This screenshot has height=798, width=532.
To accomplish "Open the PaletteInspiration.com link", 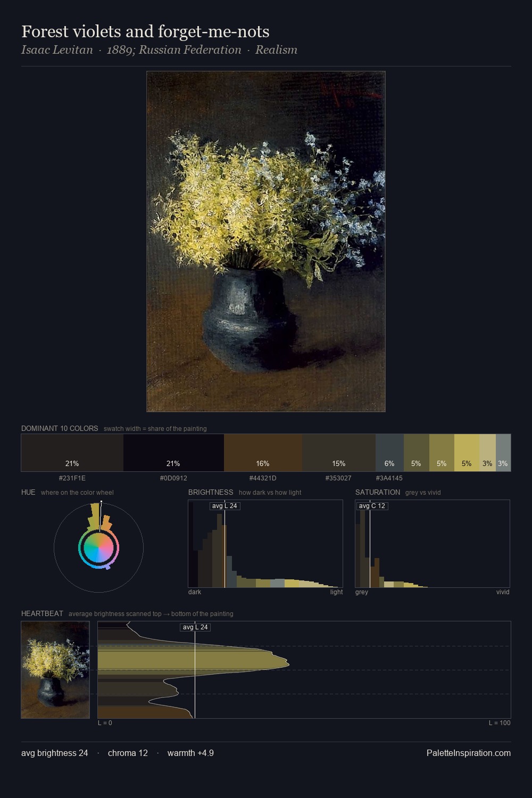I will pyautogui.click(x=469, y=753).
